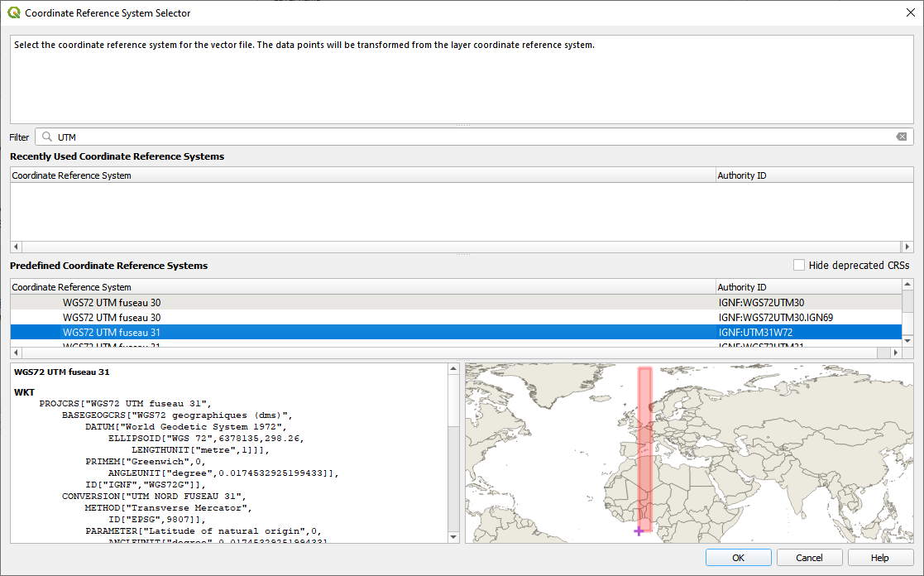
Task: Click the Filter input field
Action: coord(474,137)
